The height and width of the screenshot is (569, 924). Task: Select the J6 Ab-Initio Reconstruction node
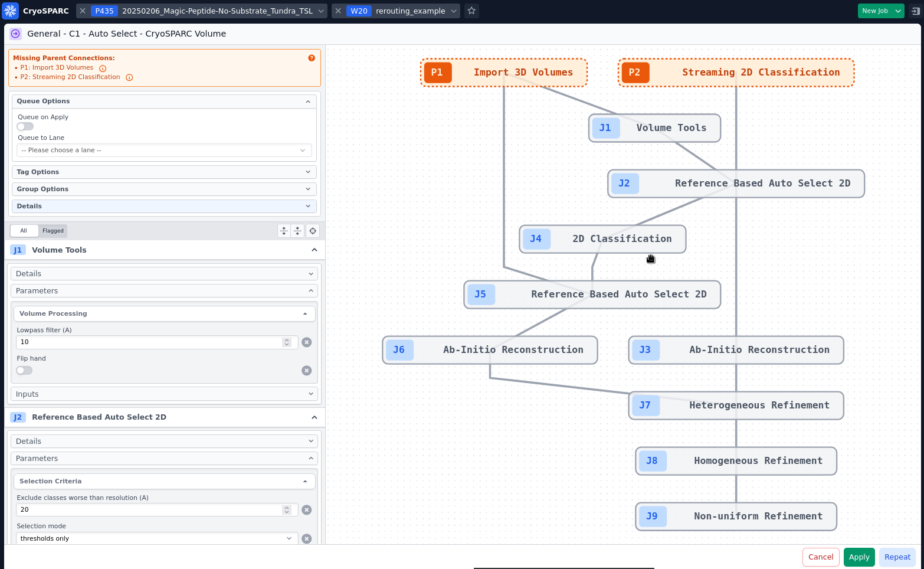pos(490,350)
